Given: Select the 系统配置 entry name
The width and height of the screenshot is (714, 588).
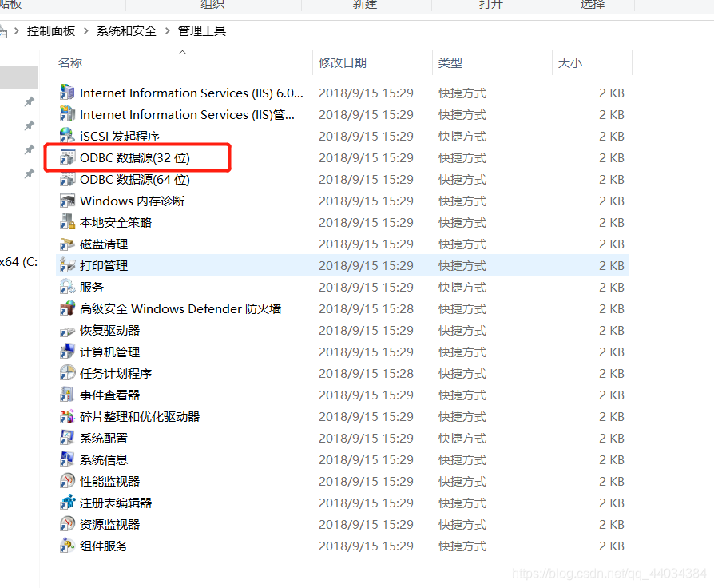Looking at the screenshot, I should coord(104,438).
